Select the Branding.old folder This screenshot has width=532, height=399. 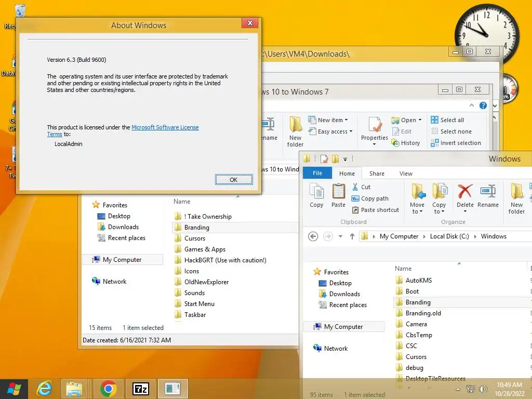[x=423, y=313]
